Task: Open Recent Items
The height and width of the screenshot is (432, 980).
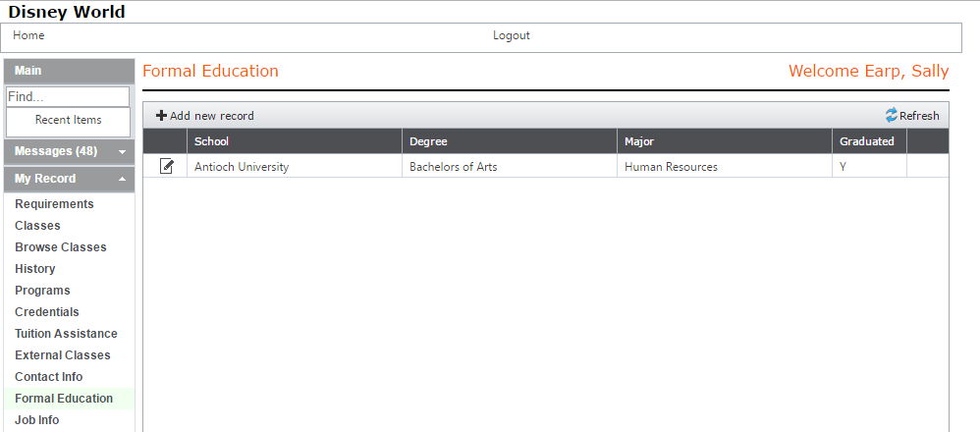Action: click(x=68, y=120)
